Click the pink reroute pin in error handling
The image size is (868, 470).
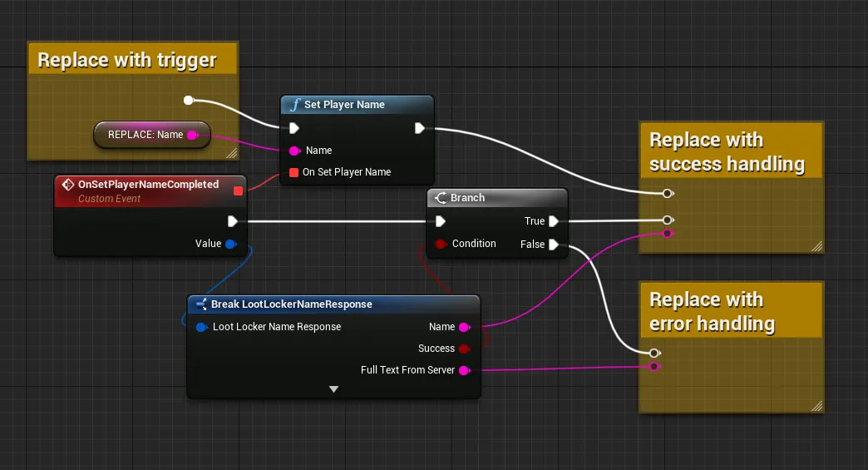[x=655, y=367]
